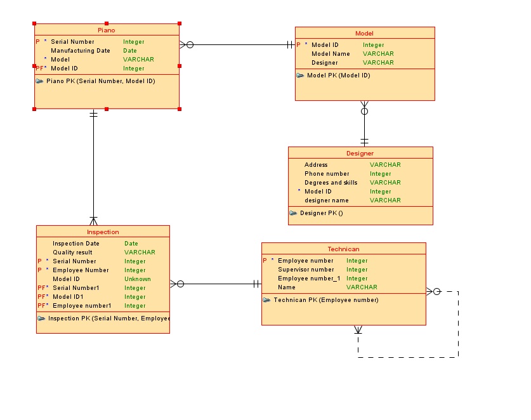Viewport: 531px width, 420px height.
Task: Click the key icon beside Inspection PK
Action: [41, 318]
